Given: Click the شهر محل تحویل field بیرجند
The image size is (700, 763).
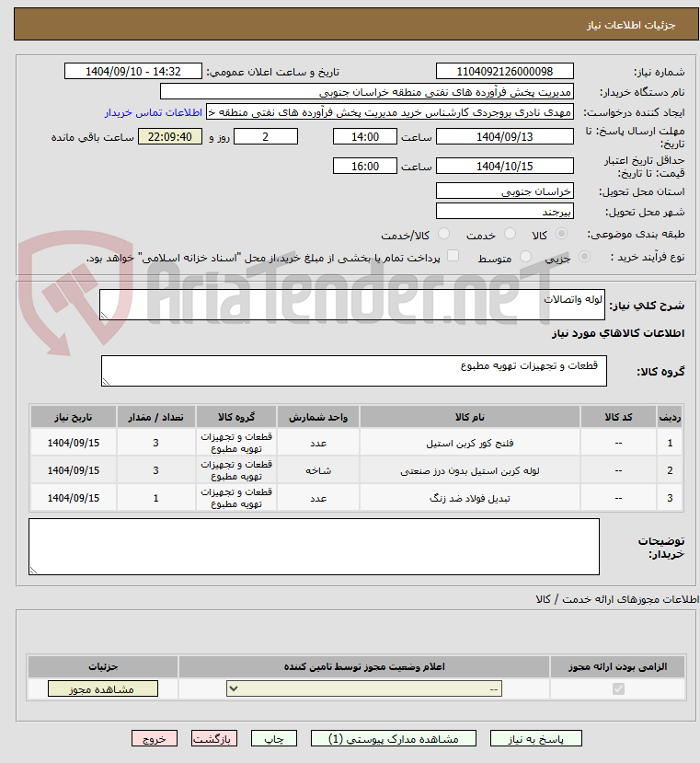Looking at the screenshot, I should (504, 212).
